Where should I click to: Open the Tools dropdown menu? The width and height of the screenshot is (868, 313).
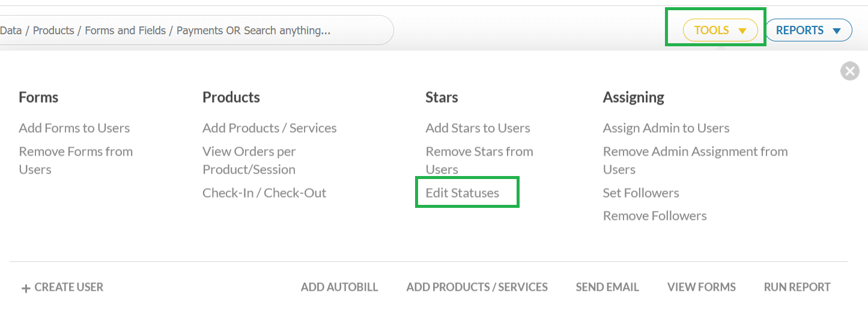720,30
